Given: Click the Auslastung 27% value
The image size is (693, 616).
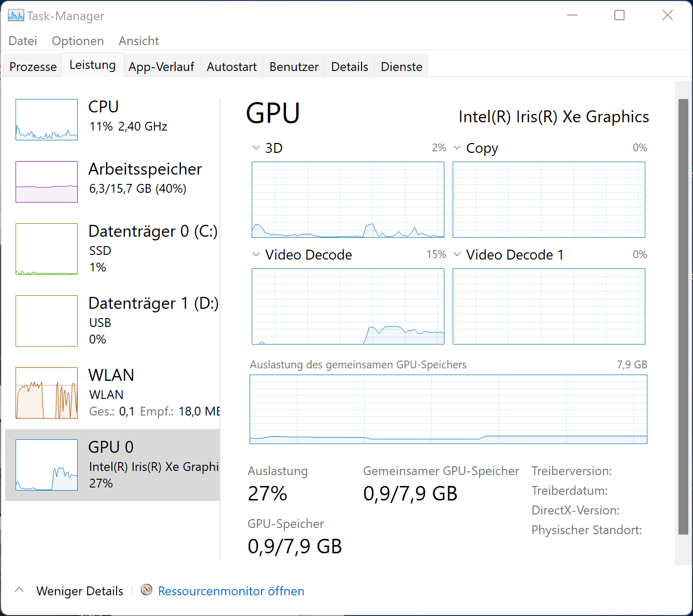Looking at the screenshot, I should tap(267, 494).
